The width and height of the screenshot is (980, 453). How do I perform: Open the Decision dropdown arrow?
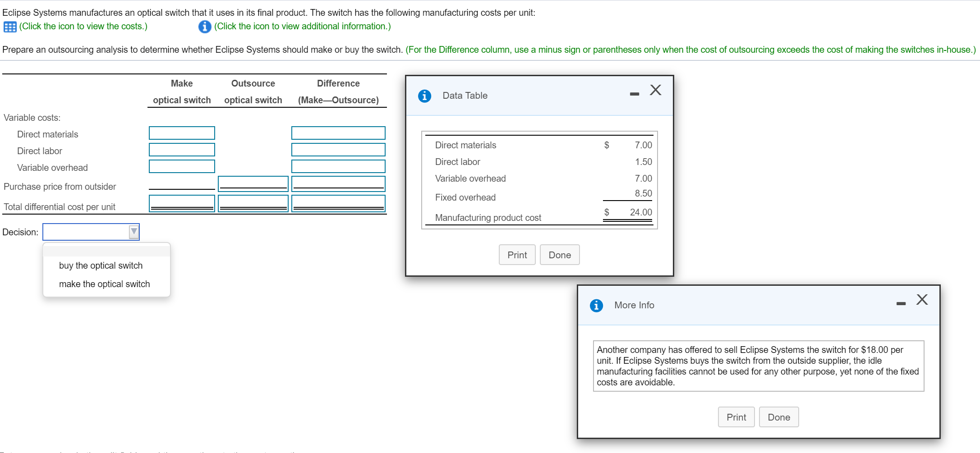click(x=134, y=232)
